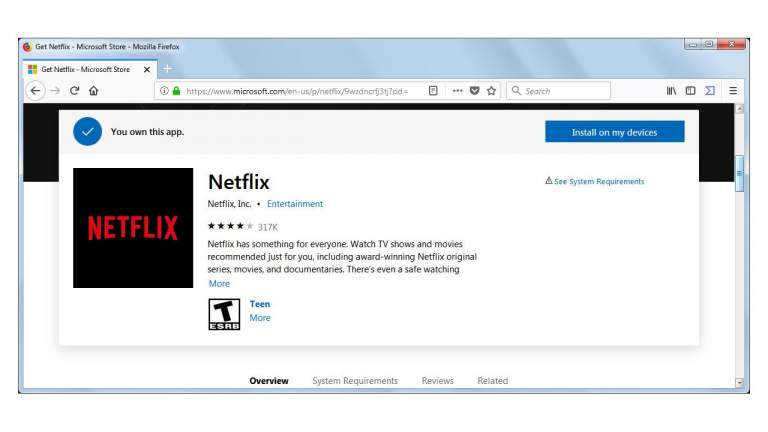Screen dimensions: 768x432
Task: Switch to the Overview tab
Action: point(269,381)
